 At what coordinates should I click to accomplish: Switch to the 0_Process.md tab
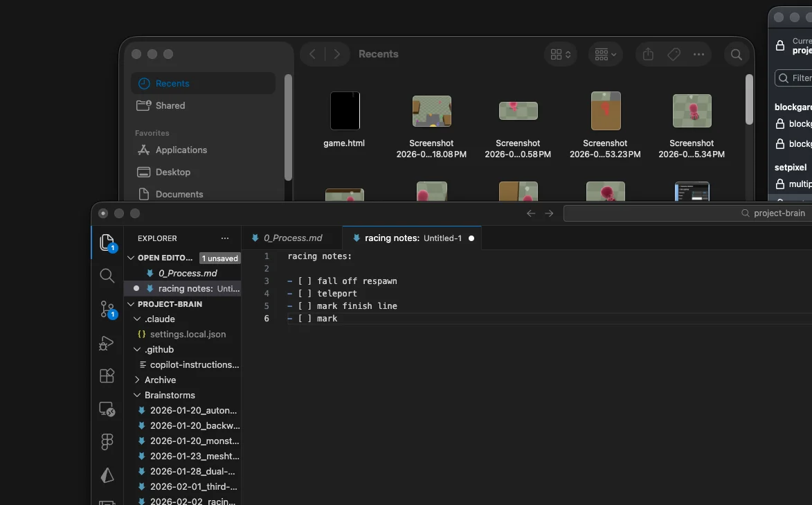coord(292,238)
